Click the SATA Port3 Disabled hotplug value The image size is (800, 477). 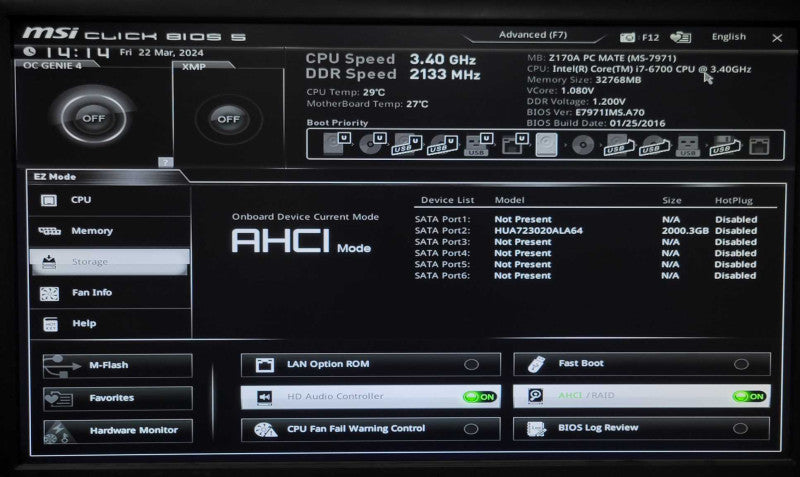[735, 242]
